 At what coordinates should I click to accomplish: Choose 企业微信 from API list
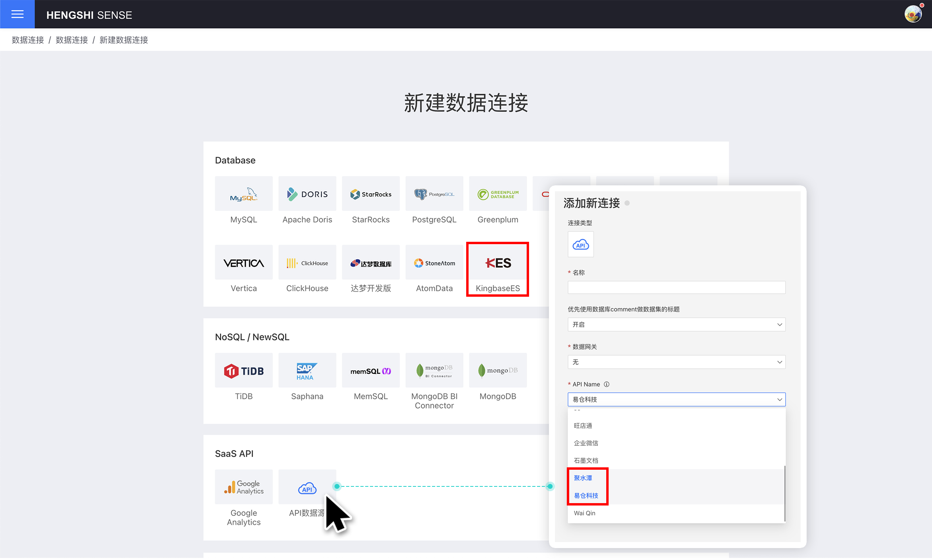(676, 443)
